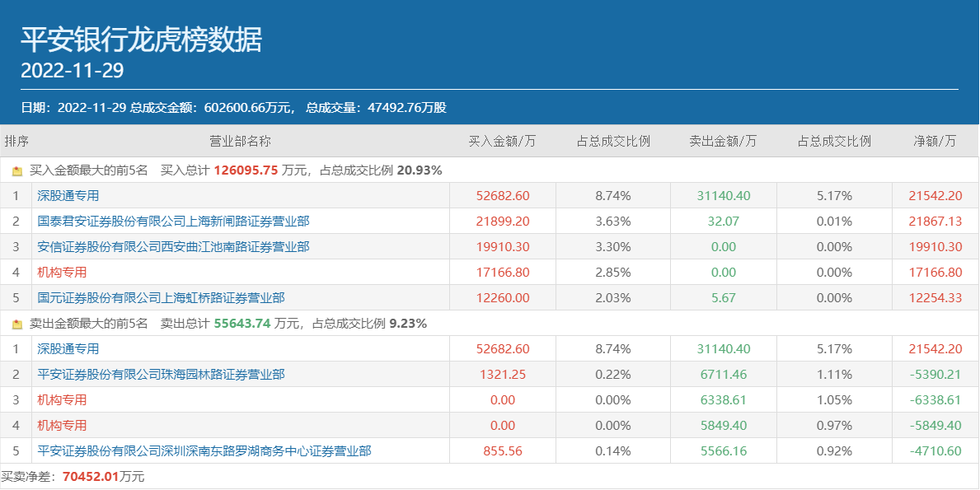Click the page title 平安银行龙虎榜数据

coord(141,40)
